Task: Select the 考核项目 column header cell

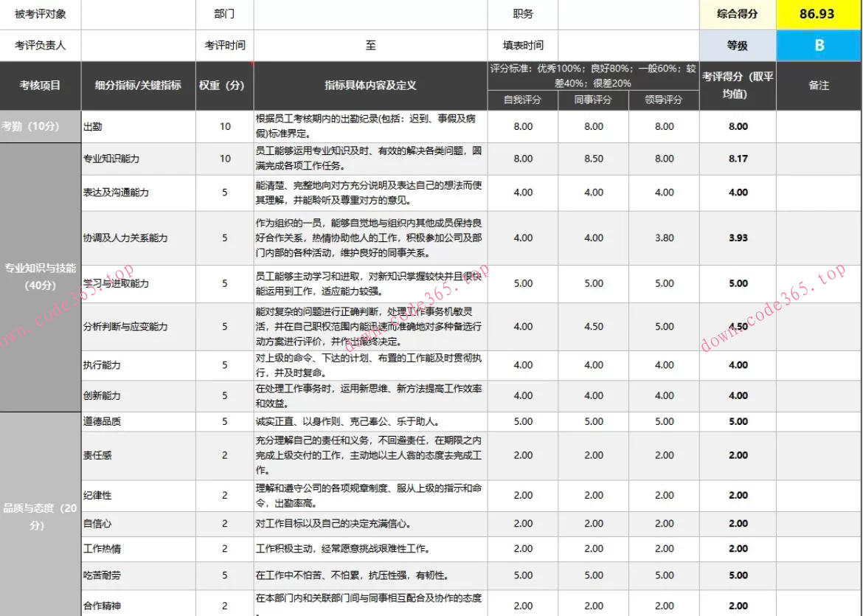Action: click(40, 86)
